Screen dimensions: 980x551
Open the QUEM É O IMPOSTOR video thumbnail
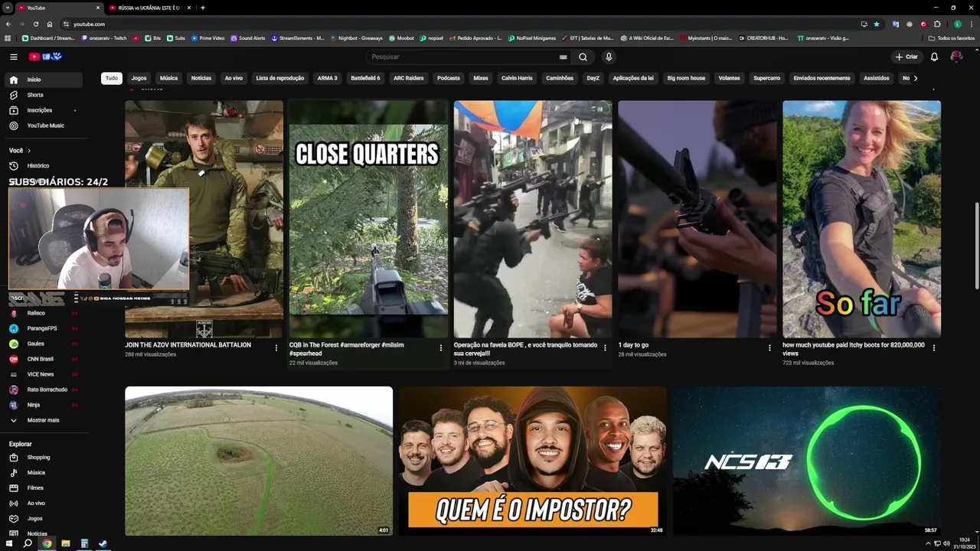pos(533,461)
